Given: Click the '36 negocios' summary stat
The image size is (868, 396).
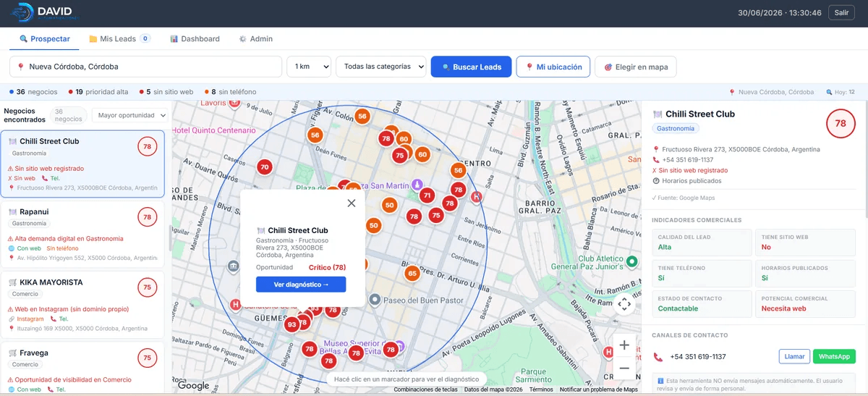Looking at the screenshot, I should 33,92.
